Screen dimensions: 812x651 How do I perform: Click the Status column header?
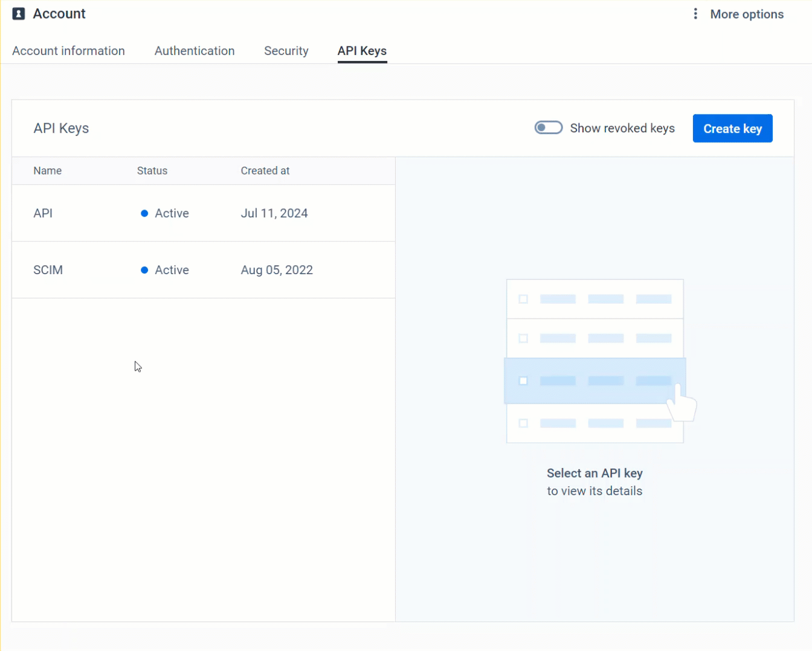tap(152, 171)
